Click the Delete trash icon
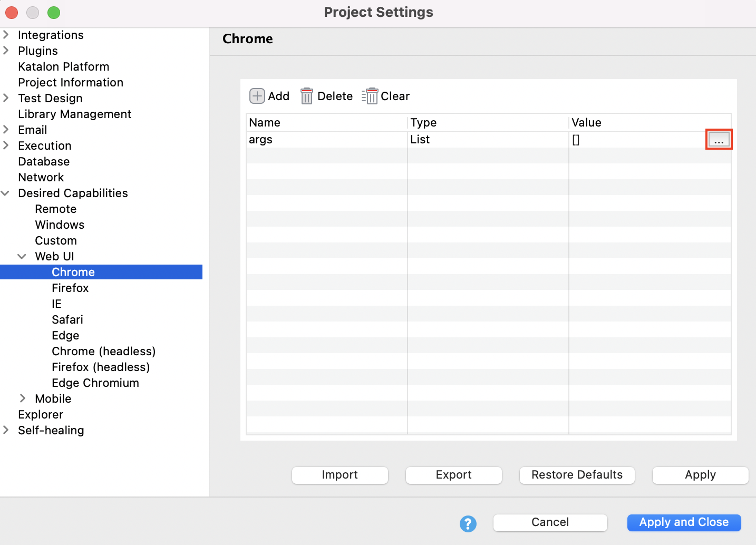The width and height of the screenshot is (756, 545). click(x=306, y=96)
